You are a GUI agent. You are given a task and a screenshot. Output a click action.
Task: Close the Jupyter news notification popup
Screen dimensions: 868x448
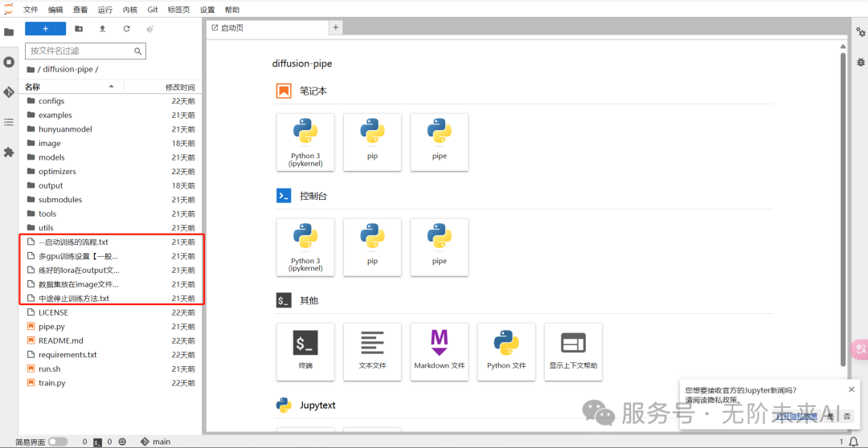point(851,389)
